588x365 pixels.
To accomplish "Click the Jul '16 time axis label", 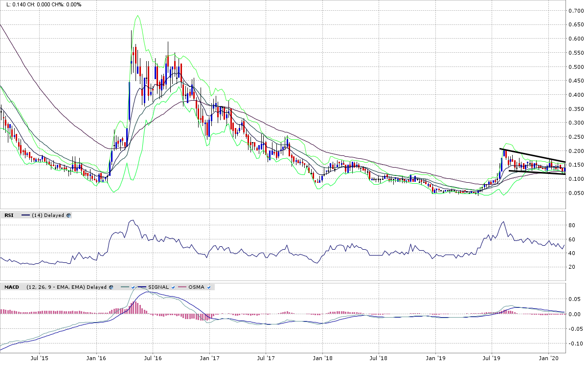I will click(x=152, y=358).
